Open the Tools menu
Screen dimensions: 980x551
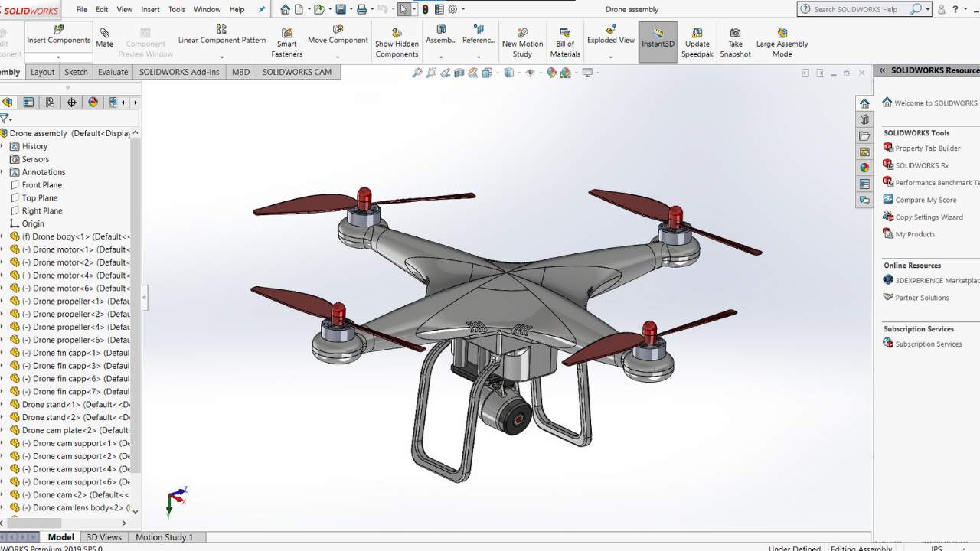point(177,9)
